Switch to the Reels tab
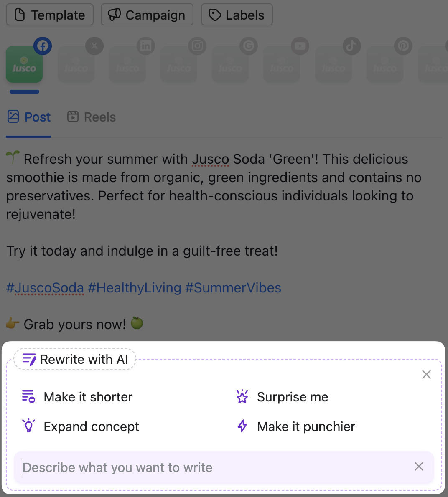Viewport: 448px width, 497px height. 92,117
